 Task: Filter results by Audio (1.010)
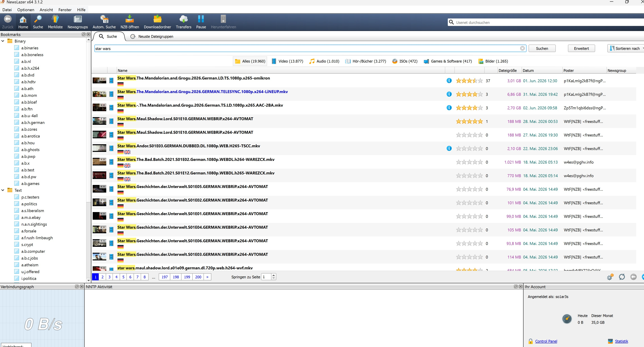pos(324,61)
